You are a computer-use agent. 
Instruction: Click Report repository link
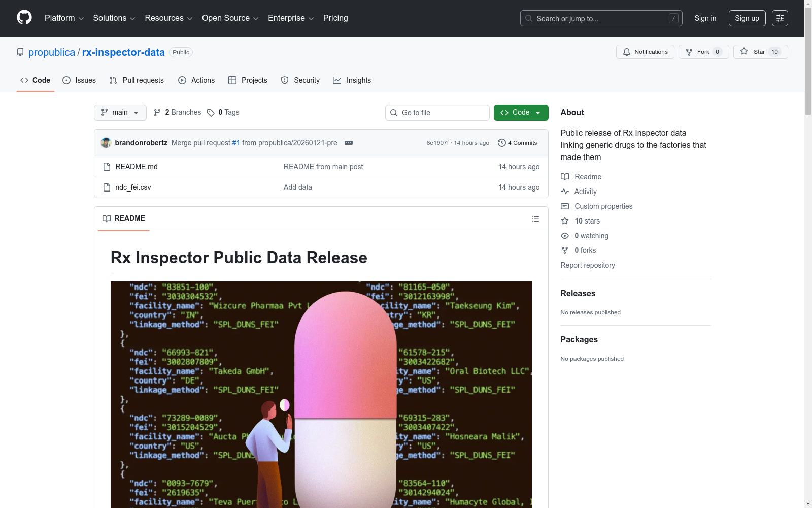tap(588, 265)
